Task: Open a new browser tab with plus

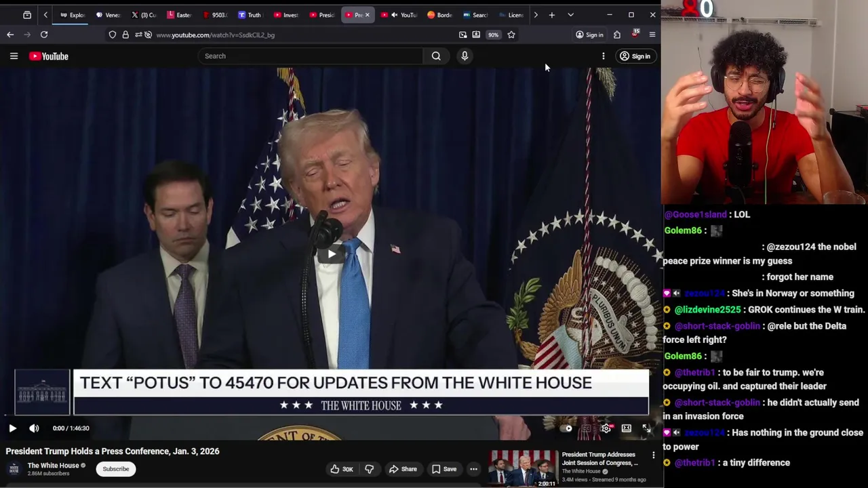Action: tap(552, 15)
